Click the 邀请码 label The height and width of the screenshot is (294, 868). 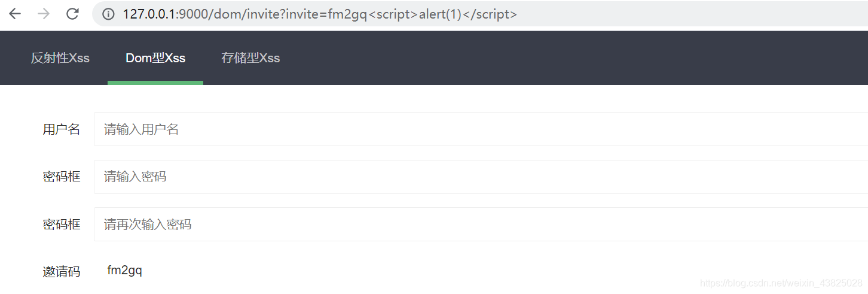[x=61, y=271]
